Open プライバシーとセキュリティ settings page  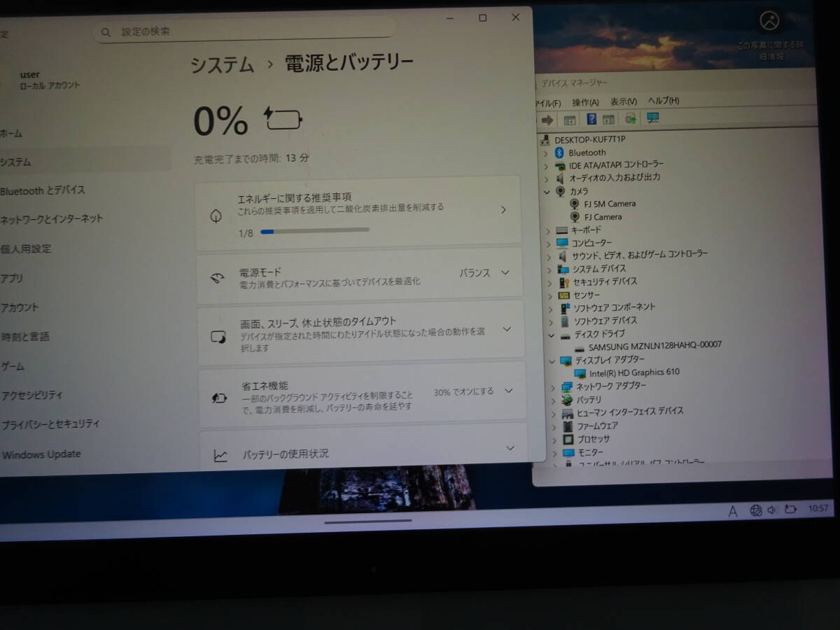coord(50,424)
